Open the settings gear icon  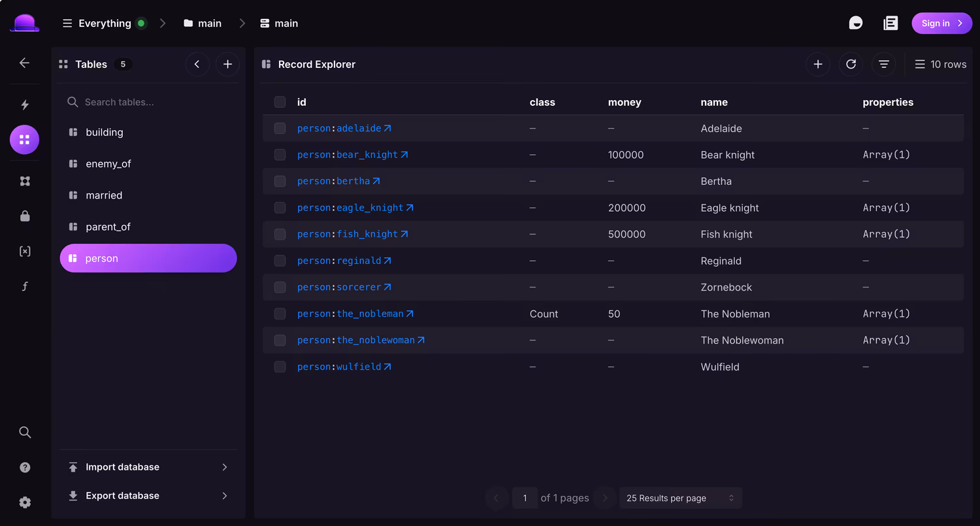point(25,502)
